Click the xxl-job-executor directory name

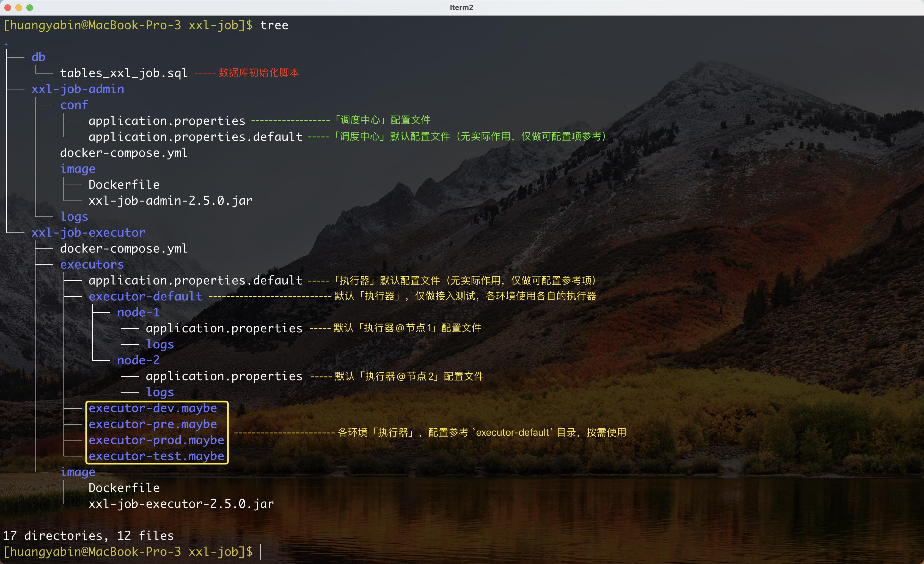88,233
